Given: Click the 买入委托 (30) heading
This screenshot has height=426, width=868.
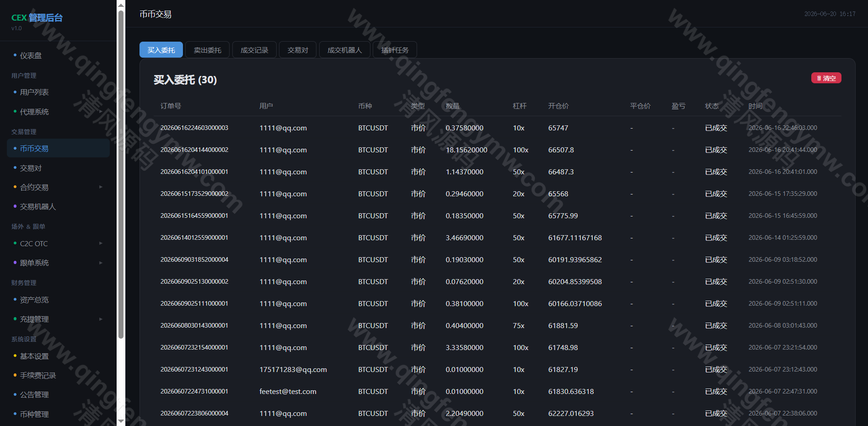Looking at the screenshot, I should click(185, 80).
